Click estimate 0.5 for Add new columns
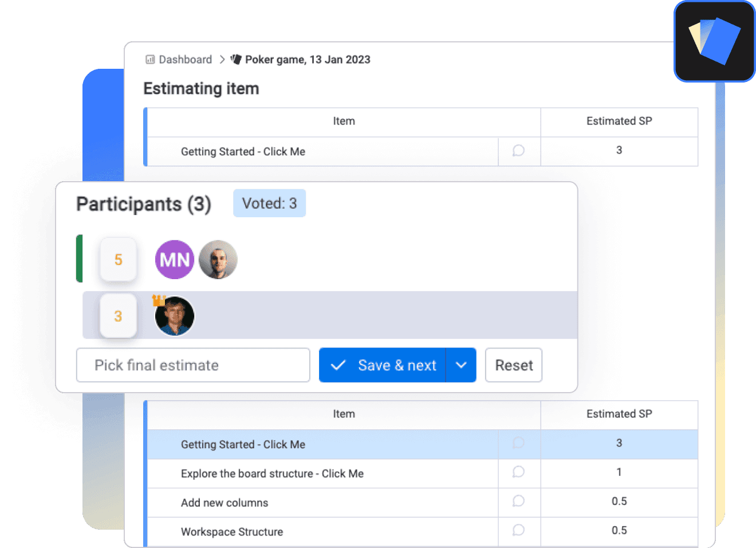The height and width of the screenshot is (548, 756). [619, 502]
